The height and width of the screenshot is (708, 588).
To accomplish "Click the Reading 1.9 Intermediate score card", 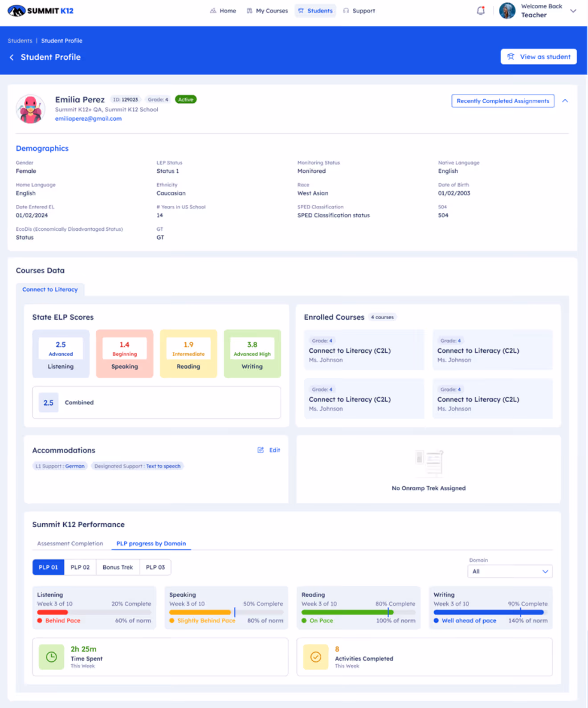I will tap(188, 354).
